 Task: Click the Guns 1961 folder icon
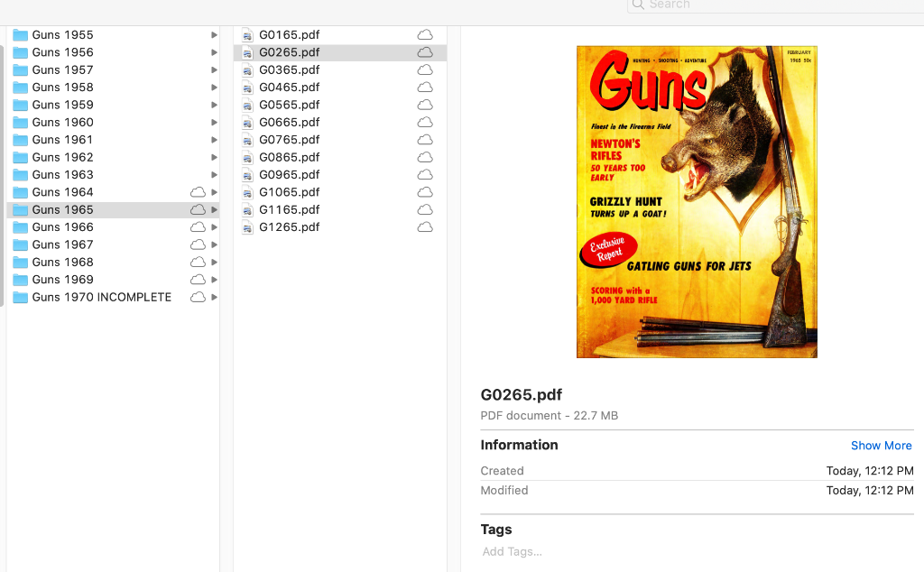click(21, 140)
